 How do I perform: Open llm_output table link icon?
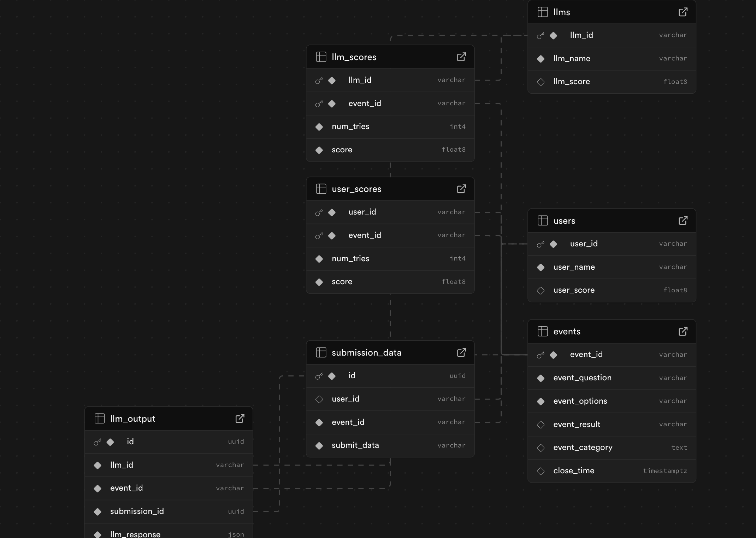(x=240, y=419)
